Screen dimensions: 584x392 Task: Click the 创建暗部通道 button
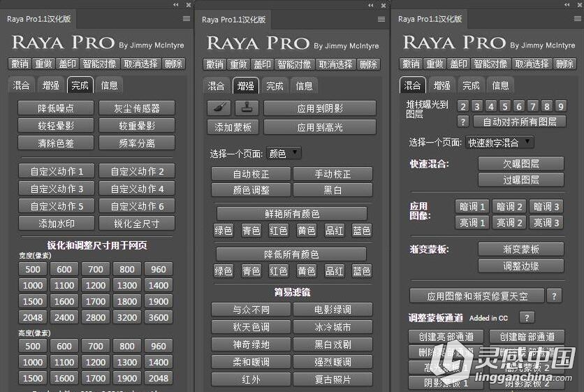coord(527,337)
